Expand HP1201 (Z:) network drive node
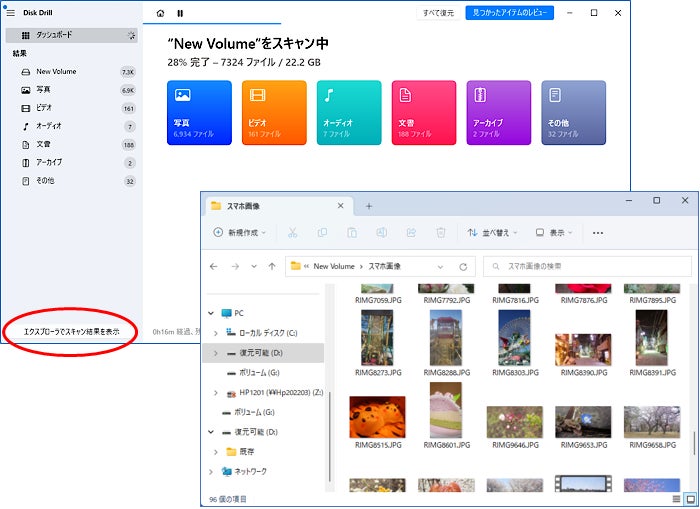700x509 pixels. coord(216,393)
